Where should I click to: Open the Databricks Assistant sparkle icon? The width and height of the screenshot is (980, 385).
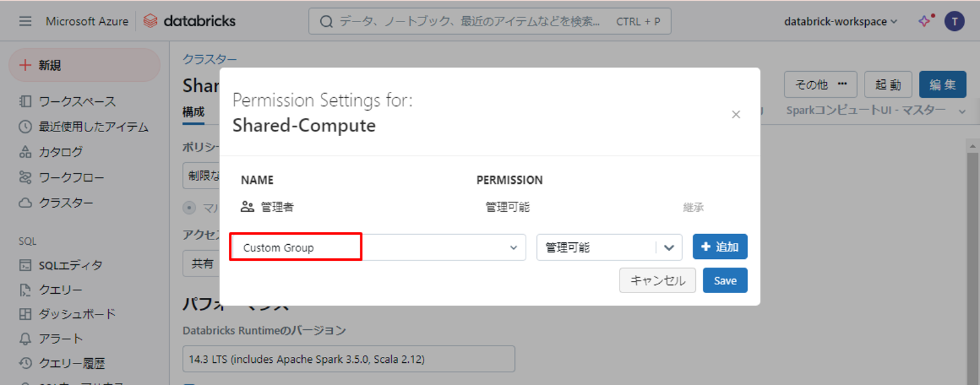[x=925, y=21]
